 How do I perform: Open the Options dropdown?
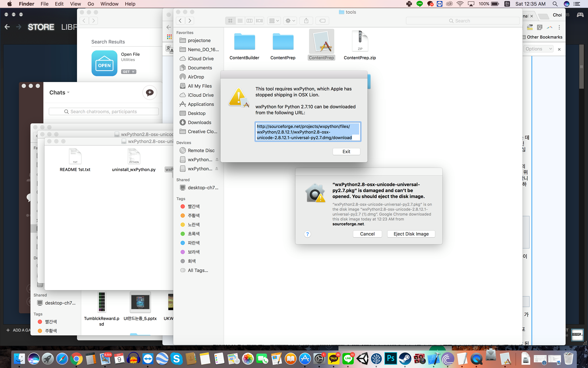click(x=538, y=49)
